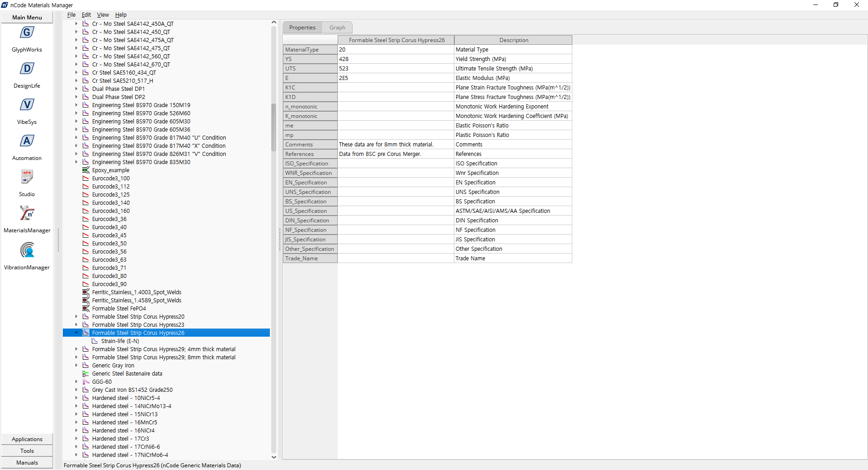Expand Cr - Mo Steel SAE4142_450A_QT node
The height and width of the screenshot is (470, 868).
click(x=76, y=24)
